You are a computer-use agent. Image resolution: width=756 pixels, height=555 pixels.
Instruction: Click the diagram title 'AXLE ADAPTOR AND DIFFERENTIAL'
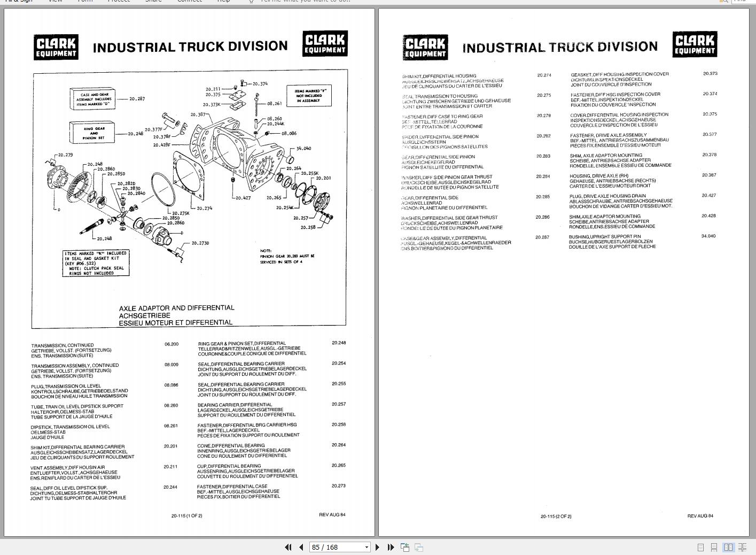[176, 308]
